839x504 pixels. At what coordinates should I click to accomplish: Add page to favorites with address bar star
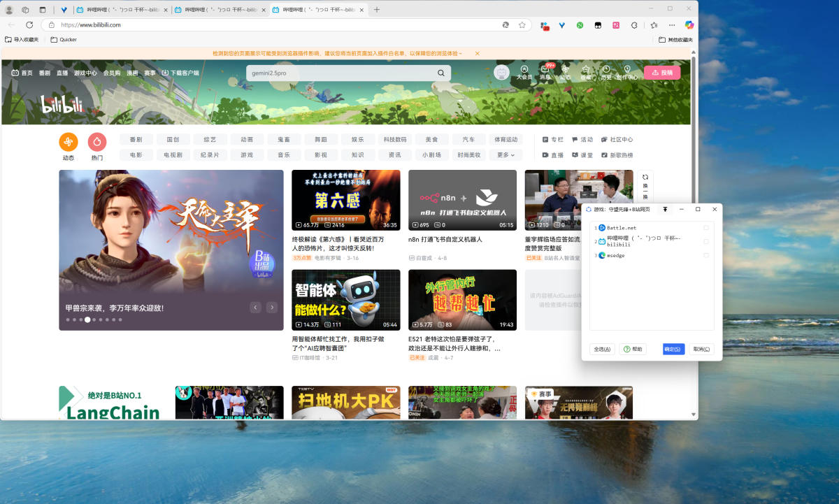522,24
